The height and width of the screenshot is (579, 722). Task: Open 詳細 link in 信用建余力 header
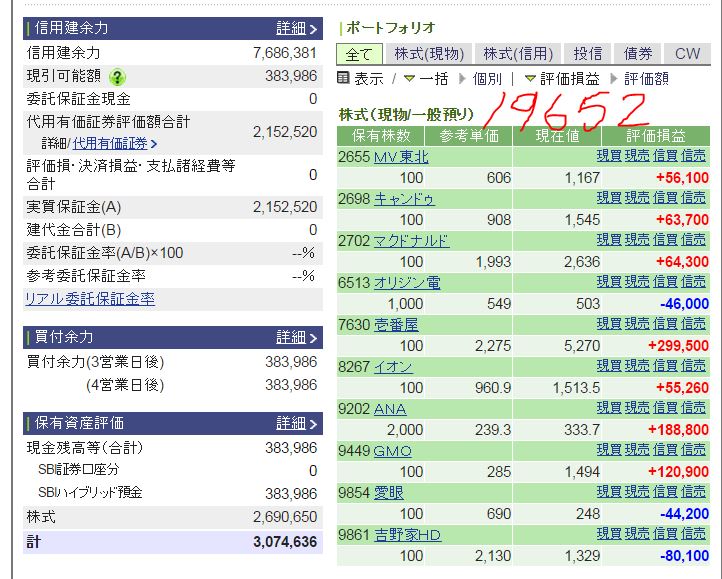click(296, 29)
